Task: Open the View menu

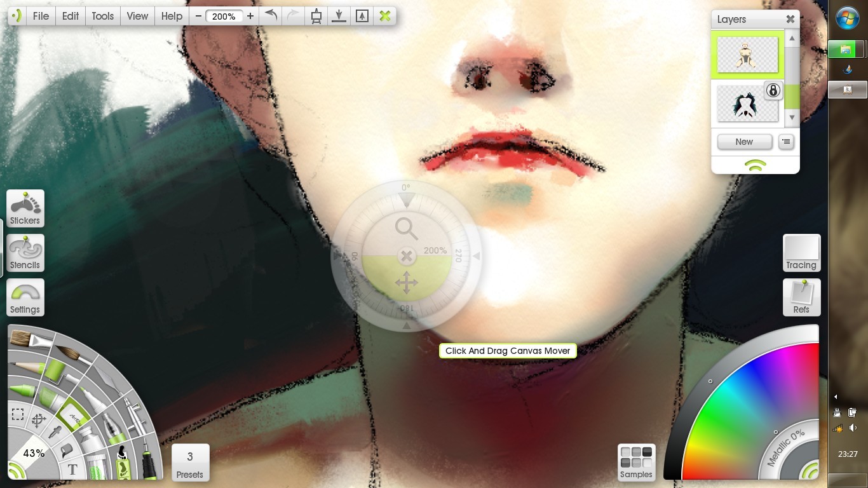Action: [137, 16]
